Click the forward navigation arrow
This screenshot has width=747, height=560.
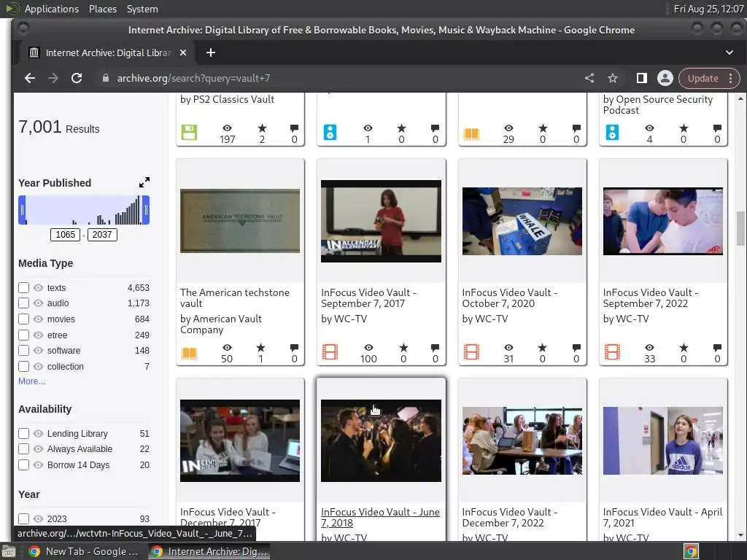53,78
